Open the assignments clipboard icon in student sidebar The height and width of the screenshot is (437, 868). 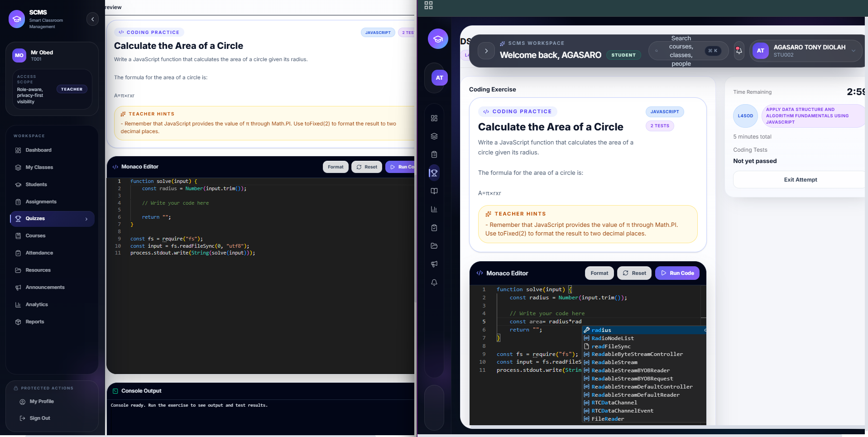pyautogui.click(x=434, y=154)
